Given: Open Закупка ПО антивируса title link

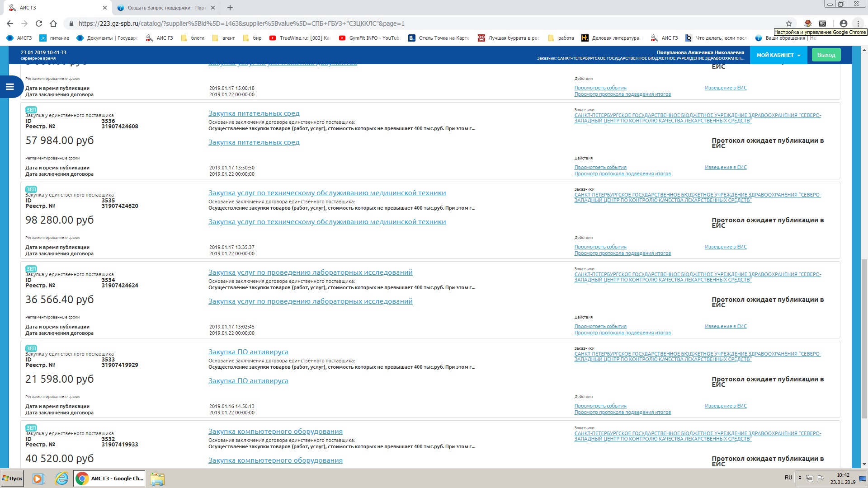Looking at the screenshot, I should point(248,352).
